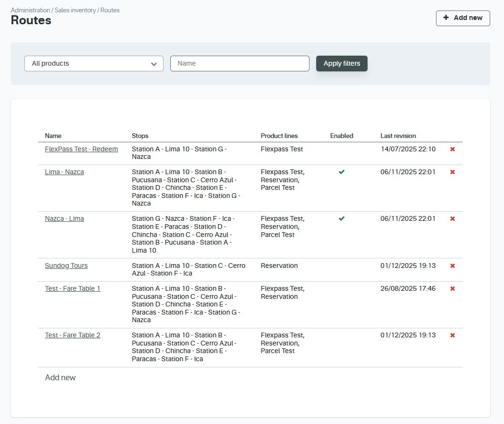Click the red X for Lima - Nazca
504x424 pixels.
pos(452,172)
